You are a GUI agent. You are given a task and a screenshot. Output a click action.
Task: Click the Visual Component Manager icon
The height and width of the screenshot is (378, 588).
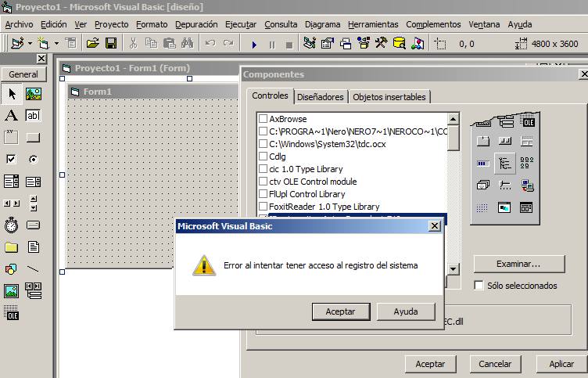point(418,44)
